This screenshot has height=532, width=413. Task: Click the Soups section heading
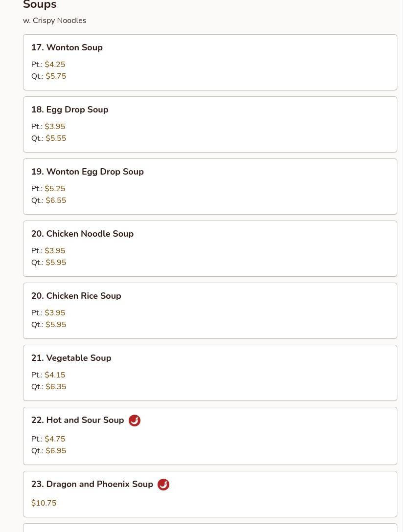coord(40,5)
